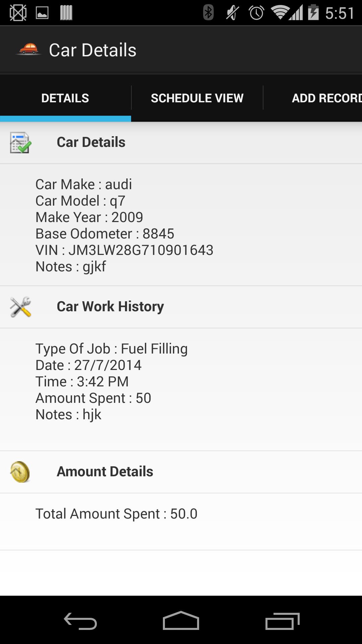Tap the wrench and screwdriver icon
362x644 pixels.
(x=21, y=307)
